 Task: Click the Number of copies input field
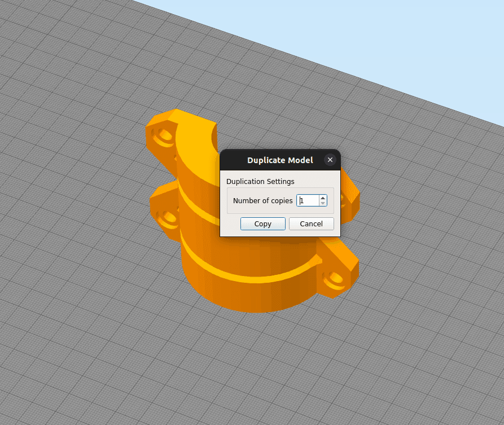click(x=308, y=200)
